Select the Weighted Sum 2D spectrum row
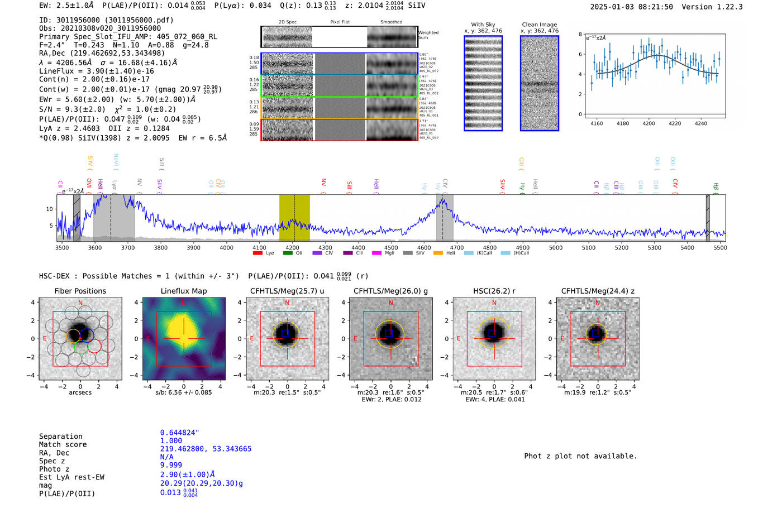Screen dimensions: 782x532 click(x=339, y=37)
